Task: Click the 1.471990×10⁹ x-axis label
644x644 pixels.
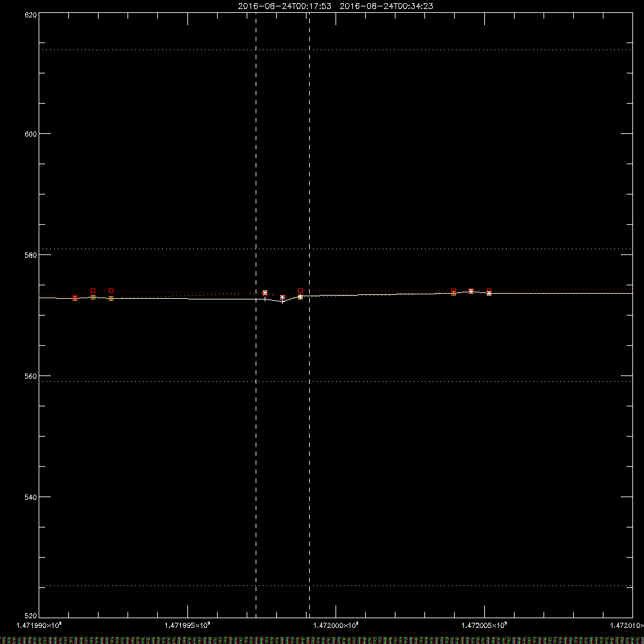Action: coord(39,625)
